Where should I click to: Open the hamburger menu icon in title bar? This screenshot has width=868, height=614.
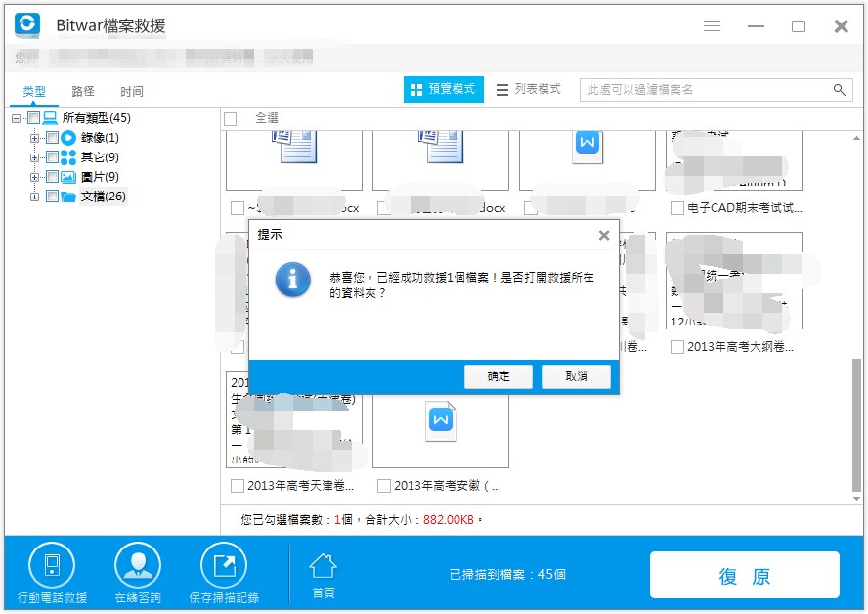(712, 26)
